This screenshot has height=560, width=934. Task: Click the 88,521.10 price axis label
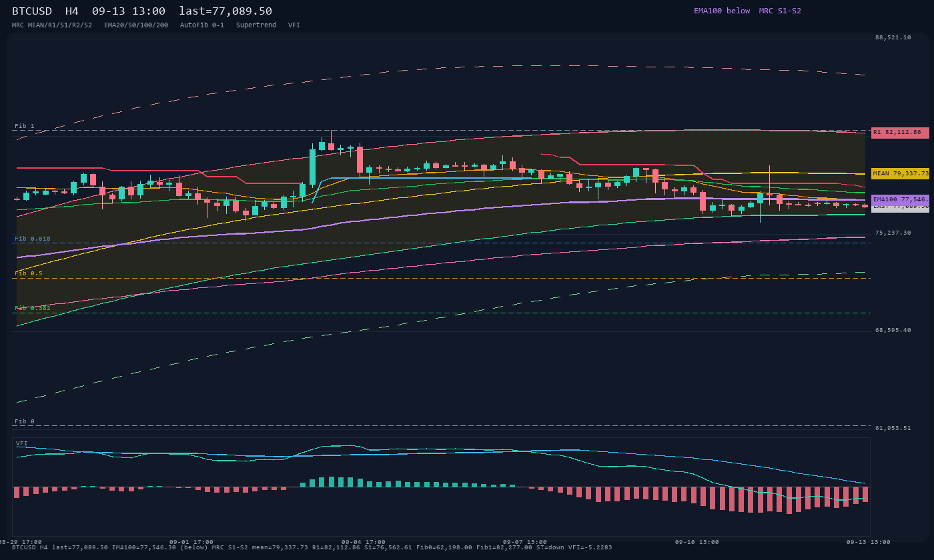coord(893,37)
